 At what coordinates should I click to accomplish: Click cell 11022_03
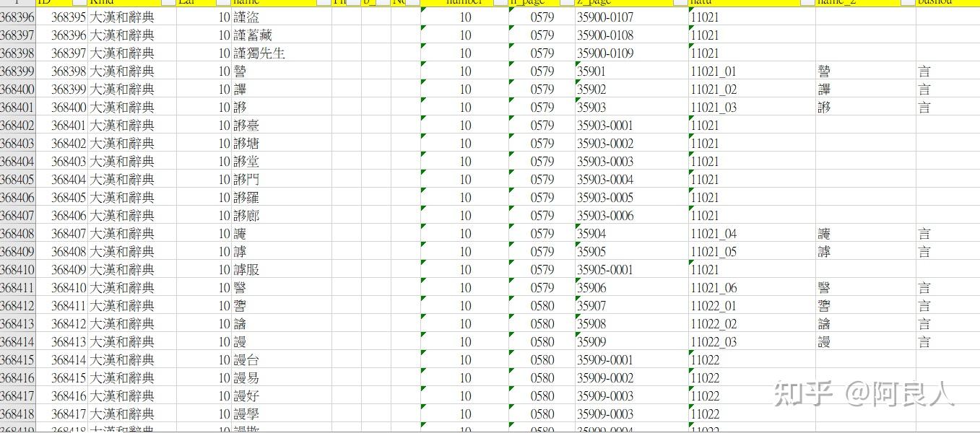click(x=752, y=342)
